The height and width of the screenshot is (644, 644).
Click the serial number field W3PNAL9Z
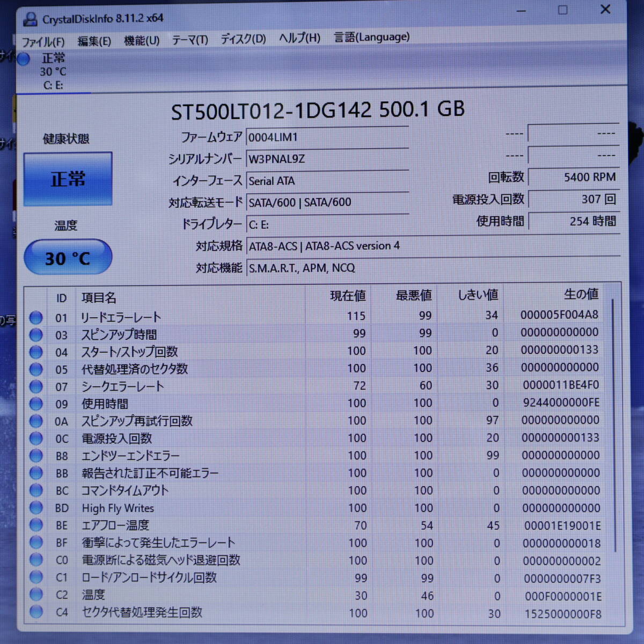coord(327,159)
